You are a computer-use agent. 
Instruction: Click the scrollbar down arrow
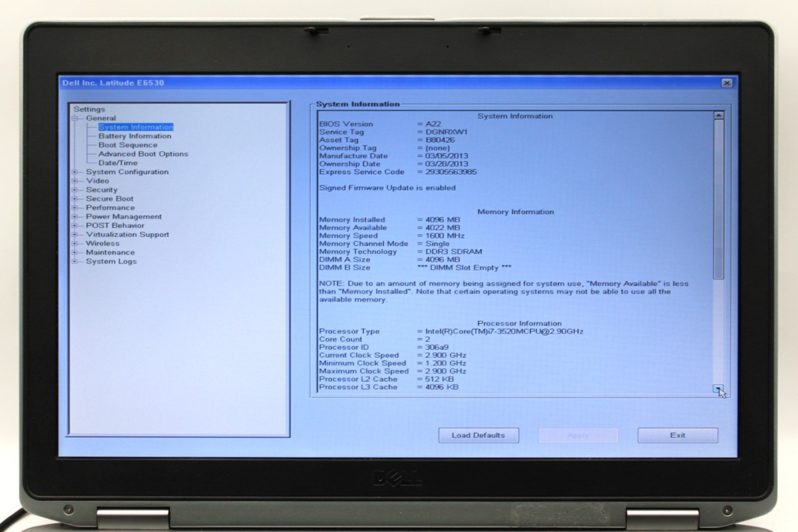tap(718, 388)
